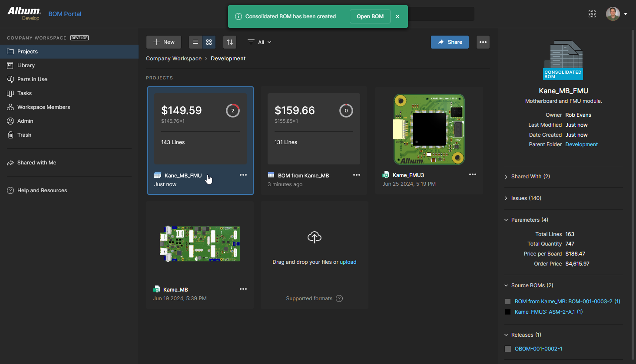Image resolution: width=636 pixels, height=364 pixels.
Task: Click the upload link in drop zone
Action: point(348,262)
